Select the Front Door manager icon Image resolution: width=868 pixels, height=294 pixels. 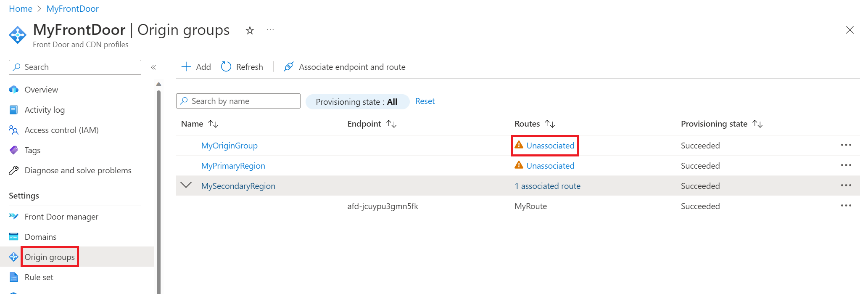(13, 216)
